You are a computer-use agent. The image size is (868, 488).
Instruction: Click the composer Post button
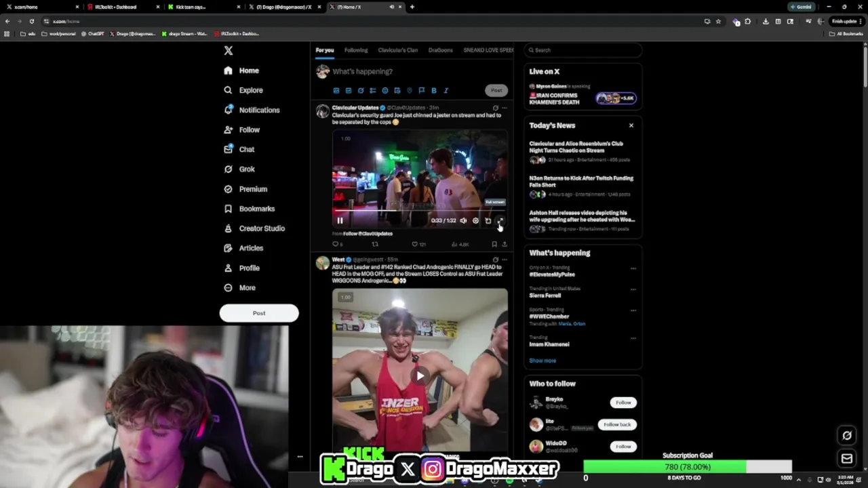point(496,90)
